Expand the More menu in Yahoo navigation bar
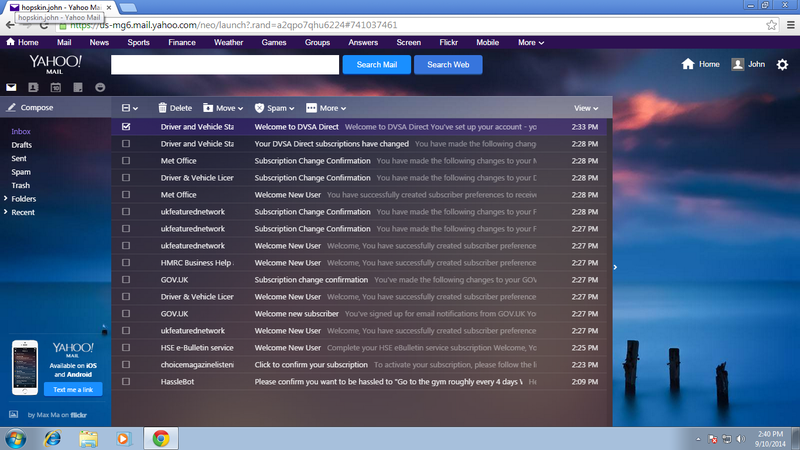This screenshot has height=450, width=800. (531, 42)
